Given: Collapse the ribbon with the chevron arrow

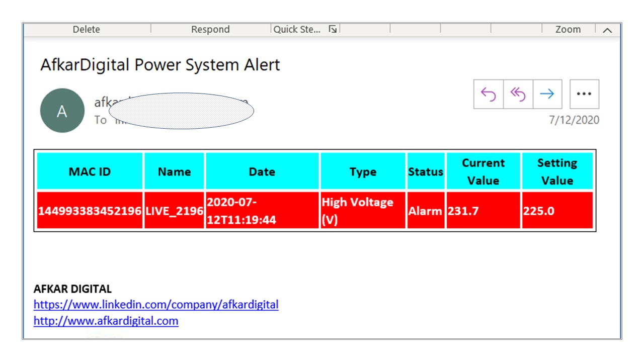Looking at the screenshot, I should pyautogui.click(x=607, y=30).
